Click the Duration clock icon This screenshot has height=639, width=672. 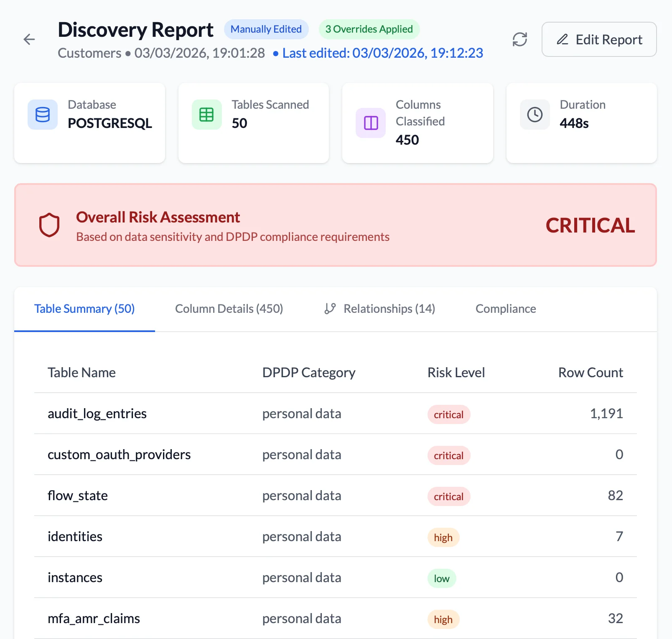click(x=535, y=114)
